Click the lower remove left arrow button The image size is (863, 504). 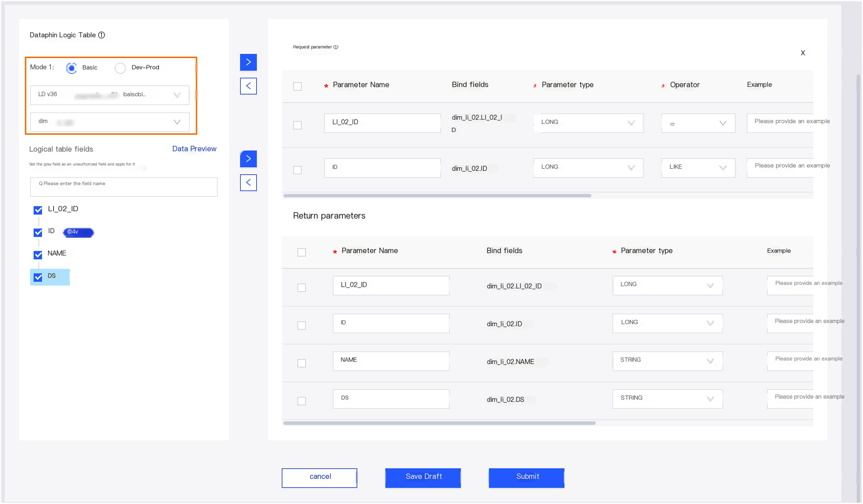click(x=248, y=183)
